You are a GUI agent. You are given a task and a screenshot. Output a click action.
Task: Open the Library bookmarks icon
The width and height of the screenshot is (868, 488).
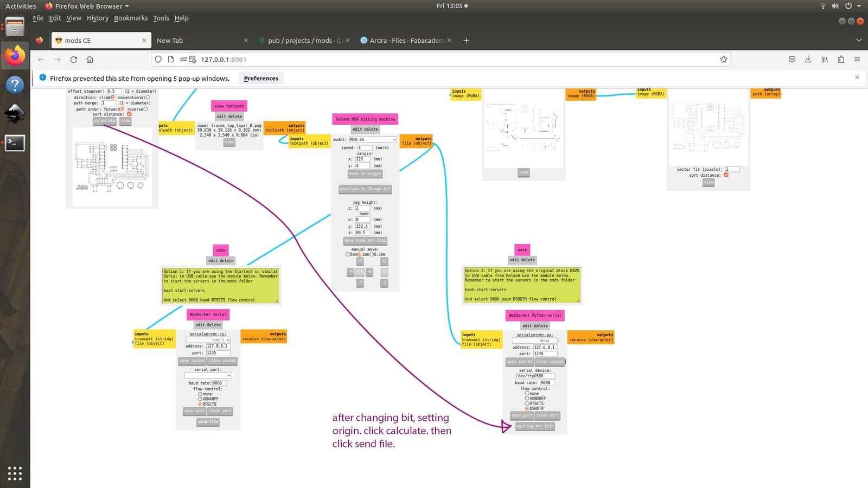click(825, 60)
